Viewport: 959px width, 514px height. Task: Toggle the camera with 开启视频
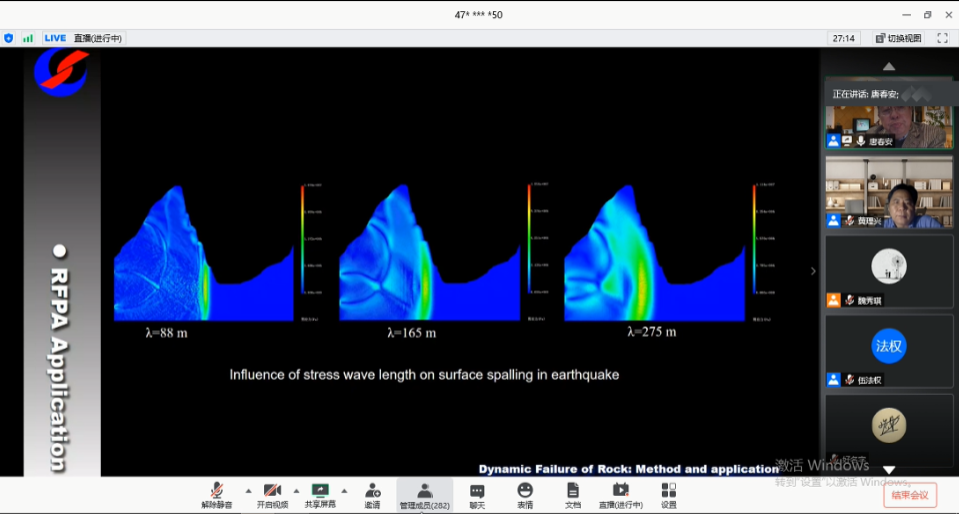[x=272, y=494]
